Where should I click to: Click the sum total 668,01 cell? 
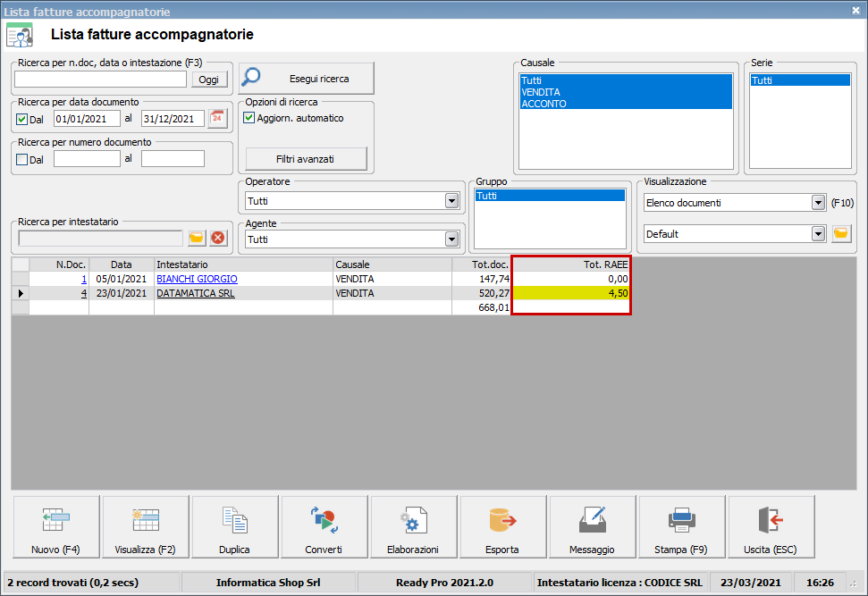(482, 307)
